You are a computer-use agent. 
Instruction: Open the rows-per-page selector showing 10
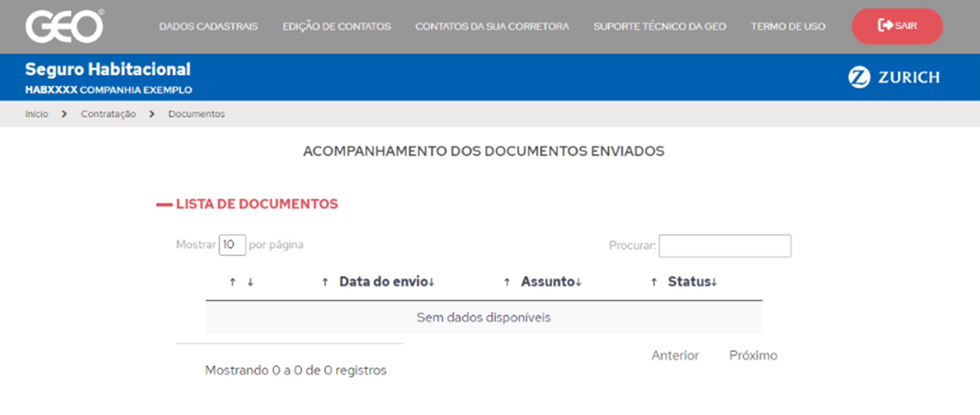(x=232, y=245)
